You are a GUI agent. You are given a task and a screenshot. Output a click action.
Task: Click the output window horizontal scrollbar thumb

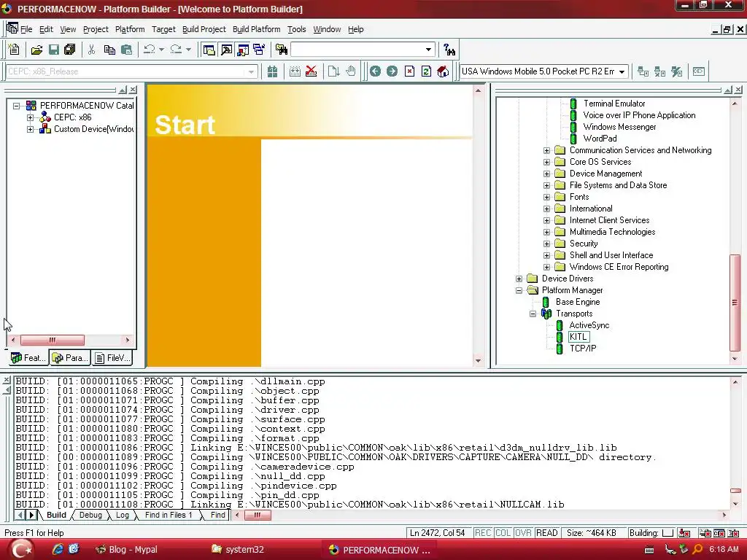(258, 515)
